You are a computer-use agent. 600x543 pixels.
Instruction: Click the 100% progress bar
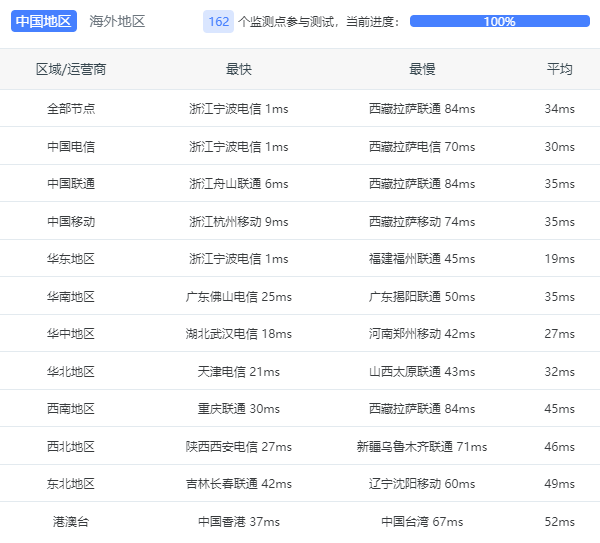[499, 21]
